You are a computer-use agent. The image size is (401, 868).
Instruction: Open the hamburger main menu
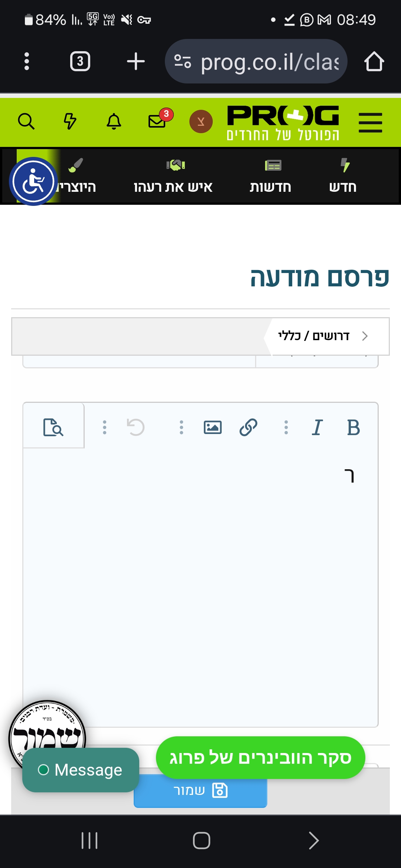(370, 122)
